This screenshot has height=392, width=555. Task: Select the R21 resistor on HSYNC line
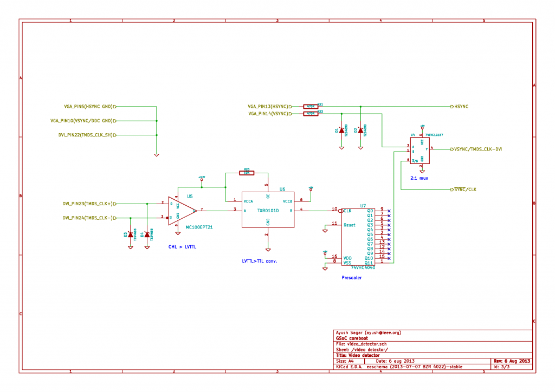click(x=311, y=107)
